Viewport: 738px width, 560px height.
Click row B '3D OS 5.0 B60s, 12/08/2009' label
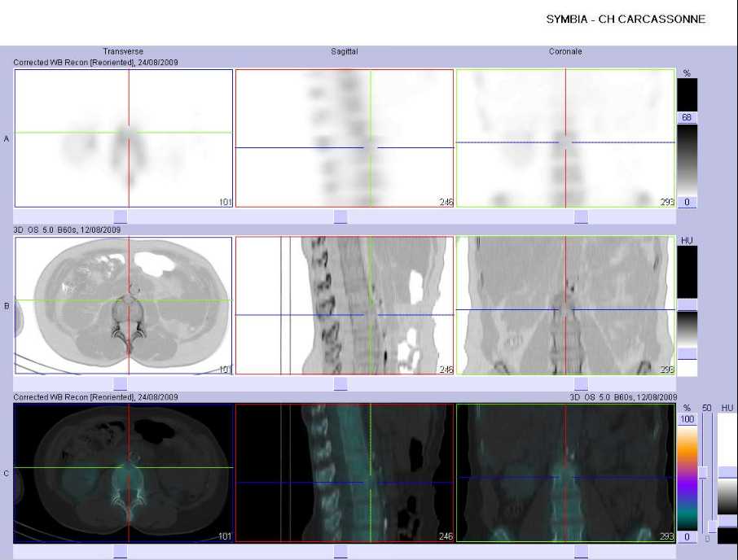[x=67, y=230]
